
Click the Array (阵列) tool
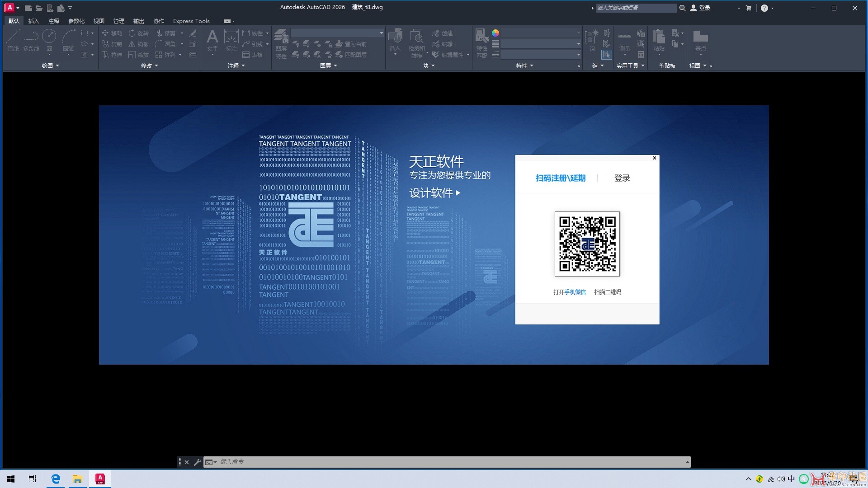[x=165, y=55]
